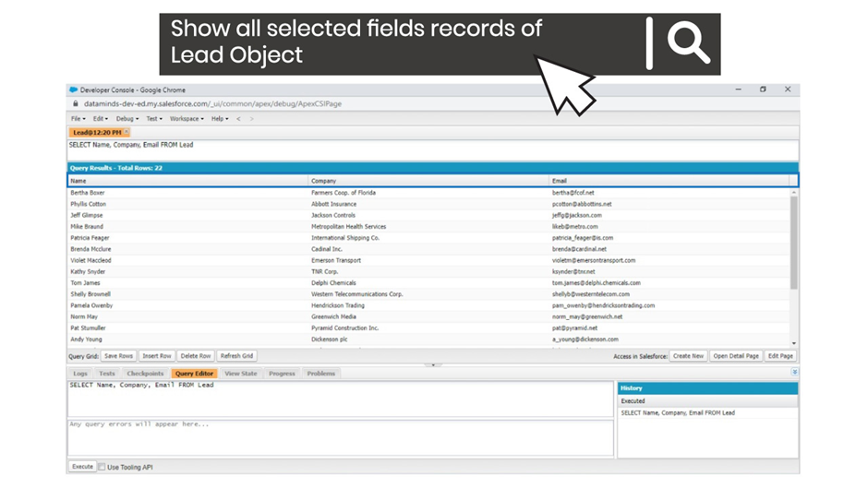The image size is (868, 488).
Task: Switch to the Problems tab
Action: click(321, 374)
